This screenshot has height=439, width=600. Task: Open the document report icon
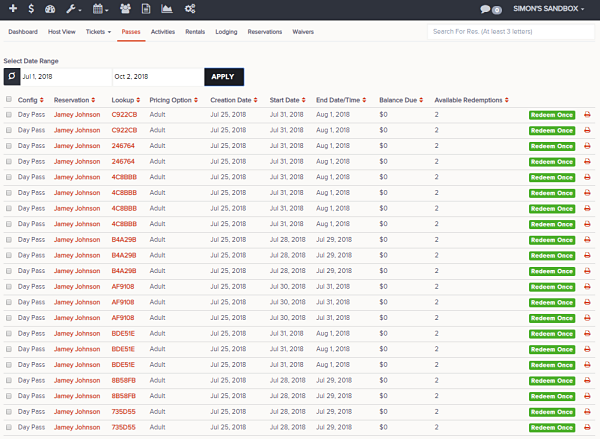(x=146, y=9)
